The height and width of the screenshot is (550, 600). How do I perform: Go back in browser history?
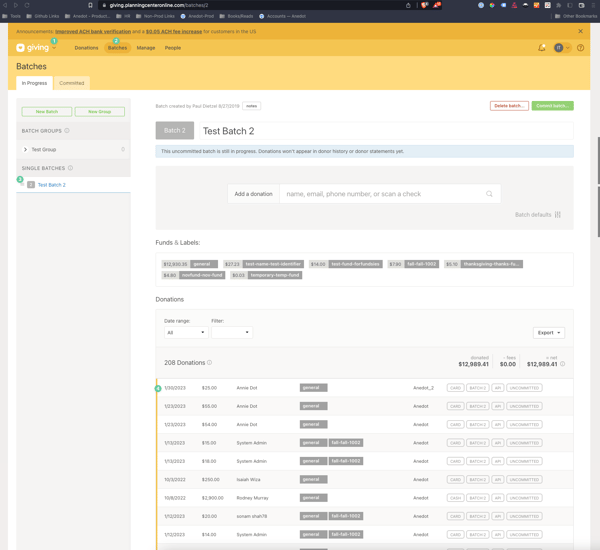(x=5, y=5)
